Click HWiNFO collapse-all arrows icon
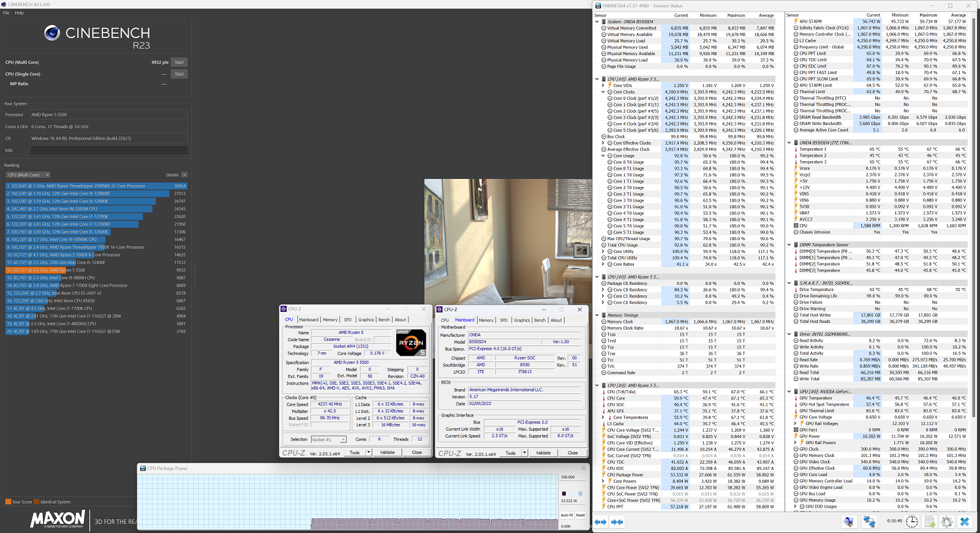This screenshot has height=533, width=980. point(617,522)
